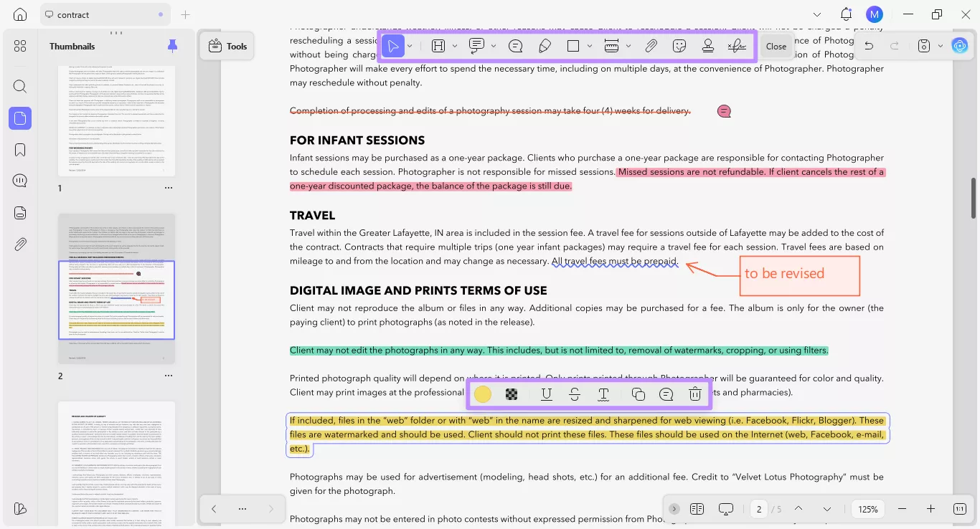
Task: Convert highlight to underline
Action: (547, 394)
